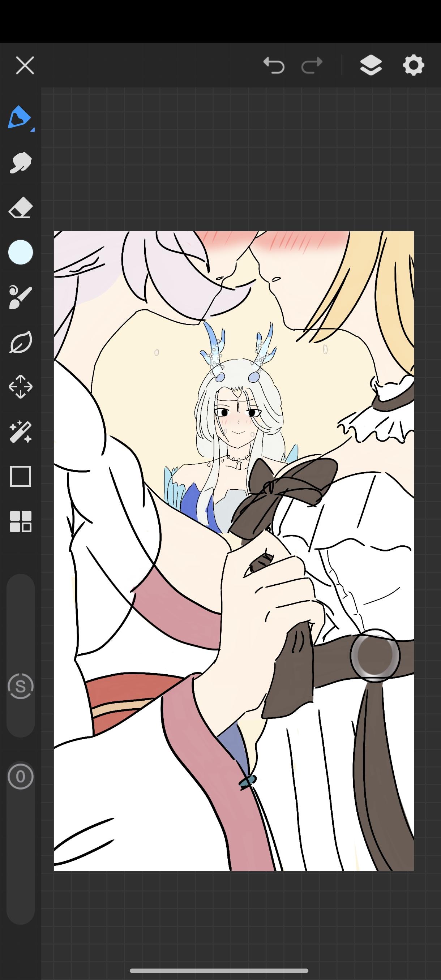Tap the brown bow on the canvas
The image size is (441, 980).
[x=283, y=491]
